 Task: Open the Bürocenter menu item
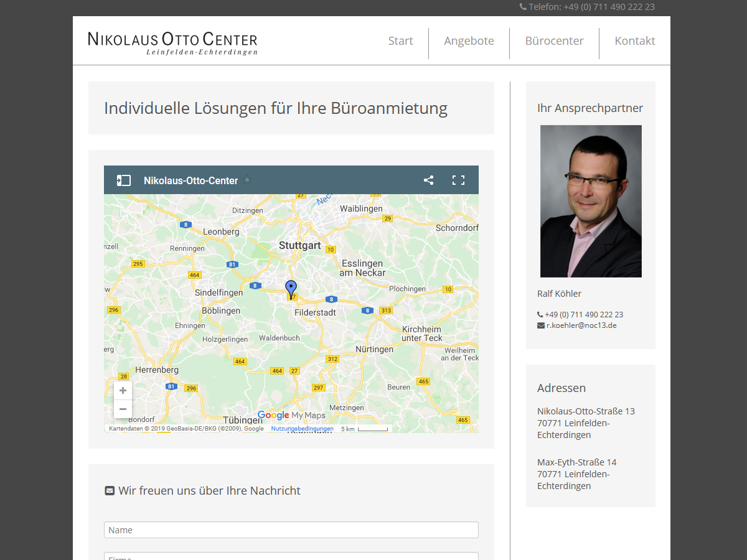pyautogui.click(x=554, y=41)
